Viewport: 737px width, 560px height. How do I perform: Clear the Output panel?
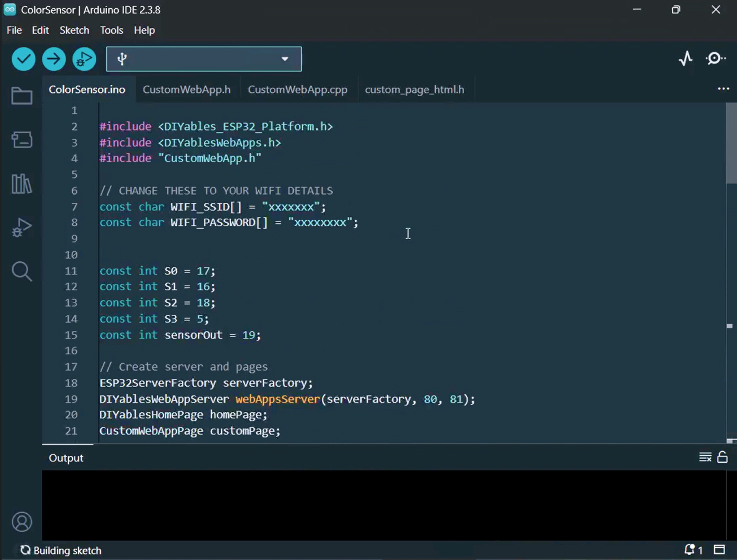705,457
